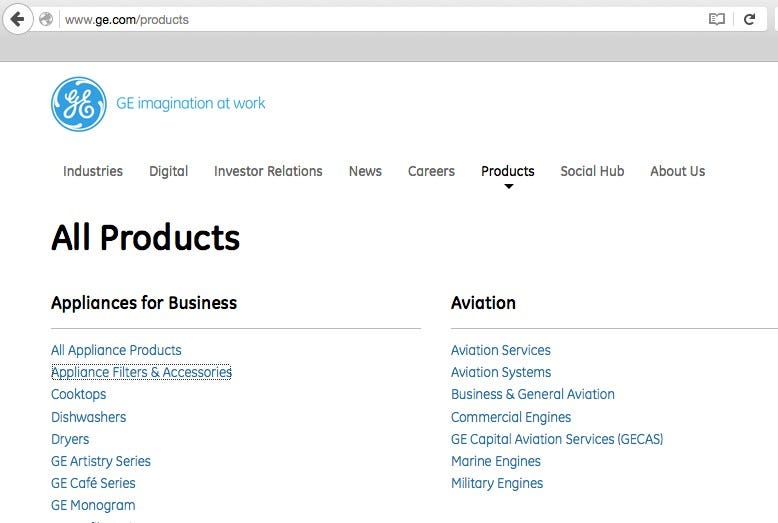Open the Dishwashers product link

[x=88, y=417]
